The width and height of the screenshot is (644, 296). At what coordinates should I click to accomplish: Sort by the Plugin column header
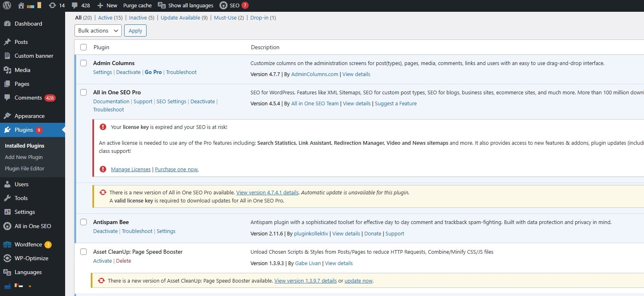pos(101,47)
